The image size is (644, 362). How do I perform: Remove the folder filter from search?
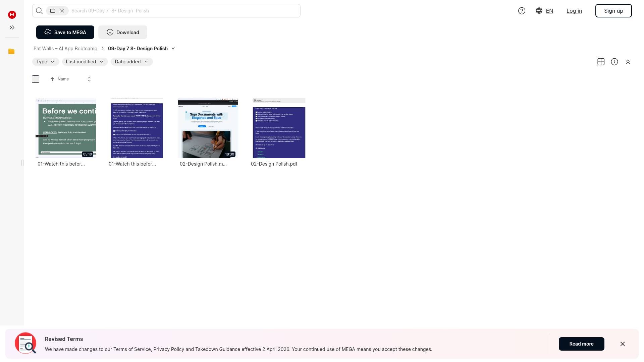62,11
